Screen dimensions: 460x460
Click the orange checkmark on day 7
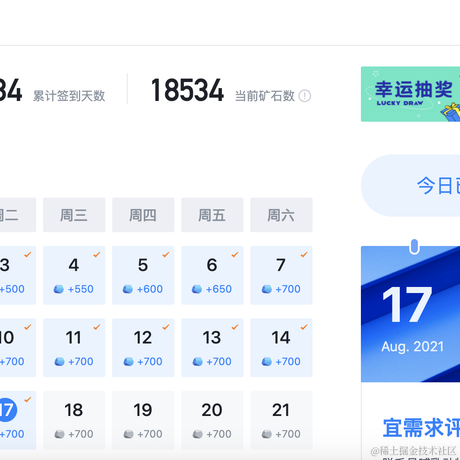(304, 255)
